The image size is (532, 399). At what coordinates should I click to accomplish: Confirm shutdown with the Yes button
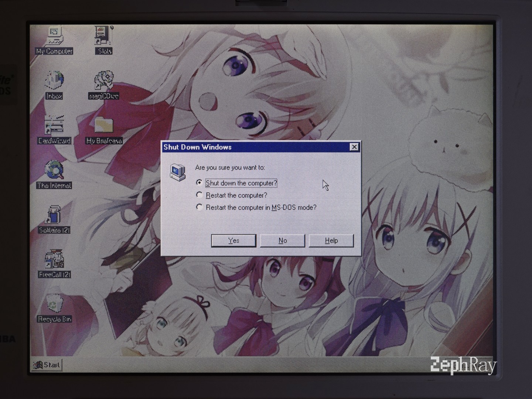tap(233, 241)
